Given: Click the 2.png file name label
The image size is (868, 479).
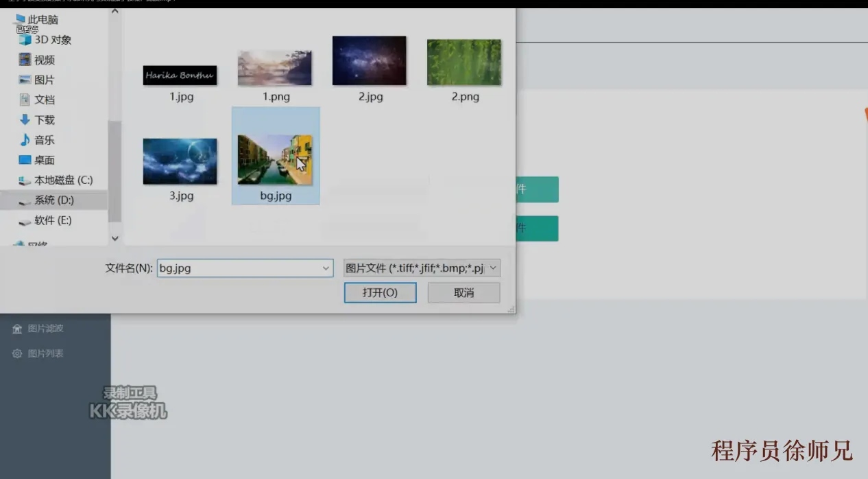Looking at the screenshot, I should pyautogui.click(x=466, y=97).
